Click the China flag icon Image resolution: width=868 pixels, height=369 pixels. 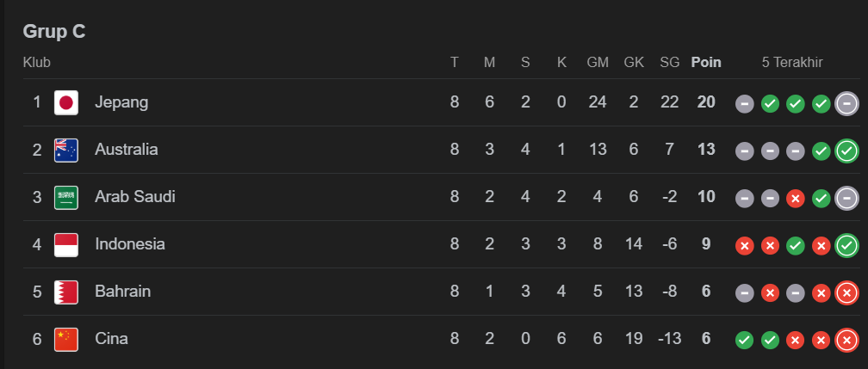[x=66, y=339]
